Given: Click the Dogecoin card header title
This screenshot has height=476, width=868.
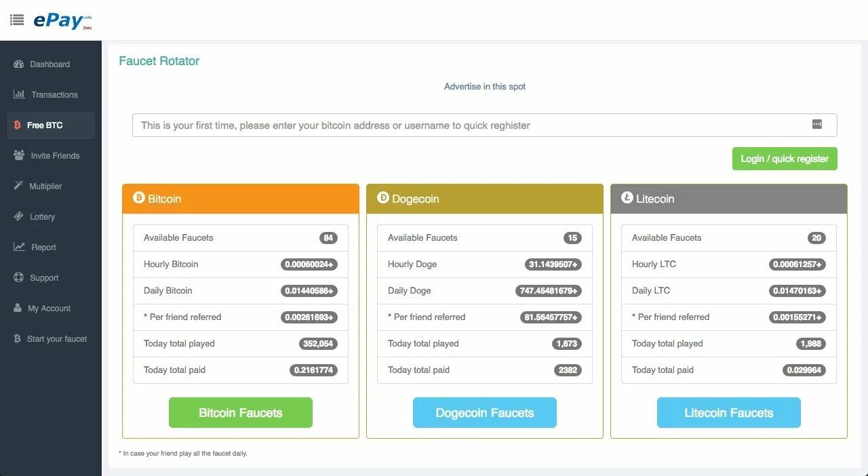Looking at the screenshot, I should tap(416, 199).
